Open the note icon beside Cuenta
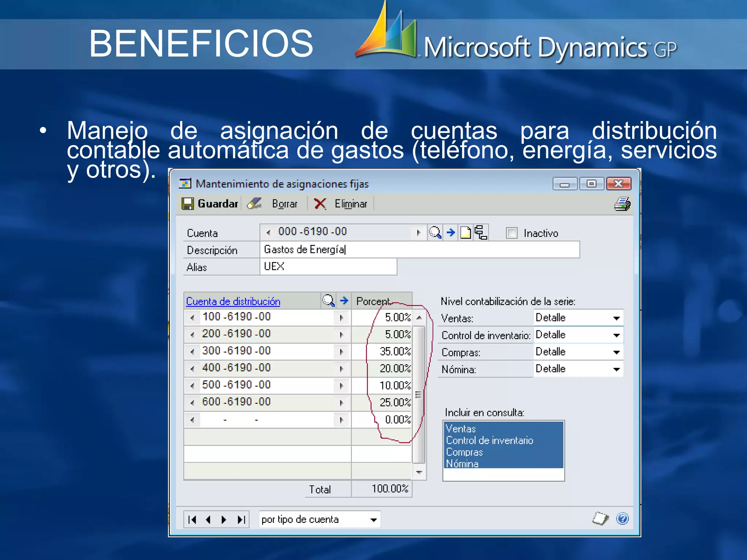 (466, 232)
